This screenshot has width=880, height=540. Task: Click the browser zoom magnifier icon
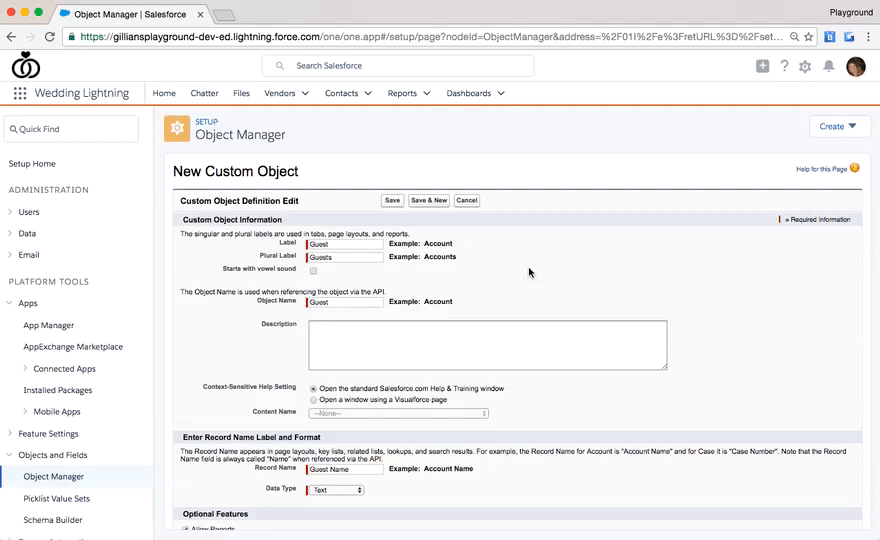coord(794,36)
